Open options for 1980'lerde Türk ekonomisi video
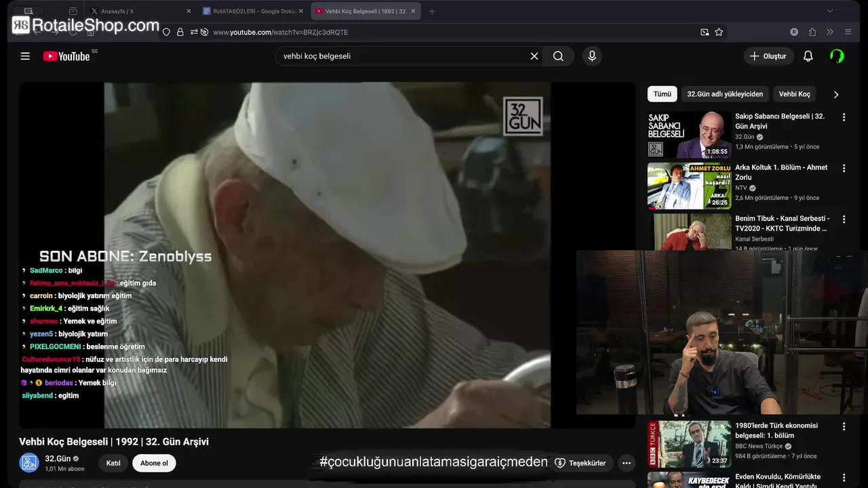This screenshot has height=488, width=868. (x=844, y=427)
